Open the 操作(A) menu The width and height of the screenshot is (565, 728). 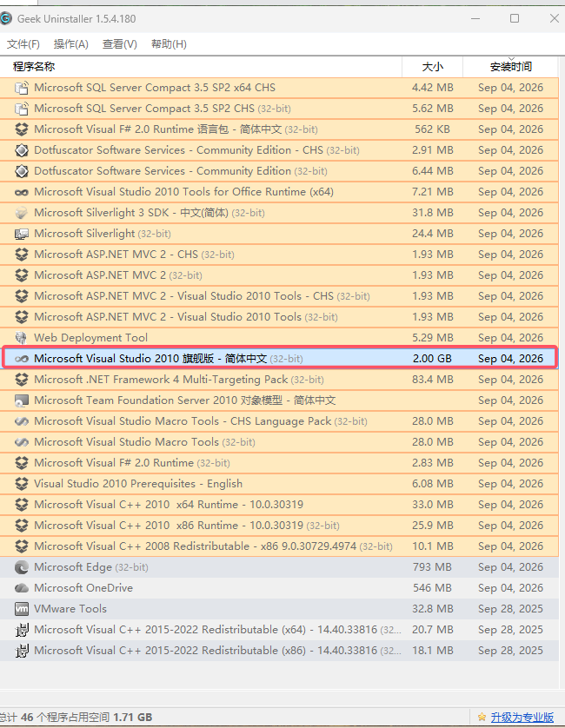(70, 44)
